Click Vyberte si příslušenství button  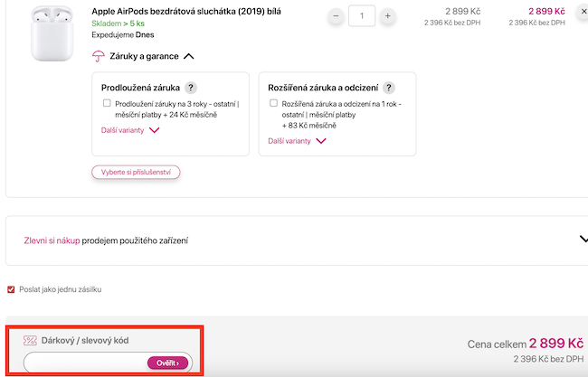tap(136, 173)
